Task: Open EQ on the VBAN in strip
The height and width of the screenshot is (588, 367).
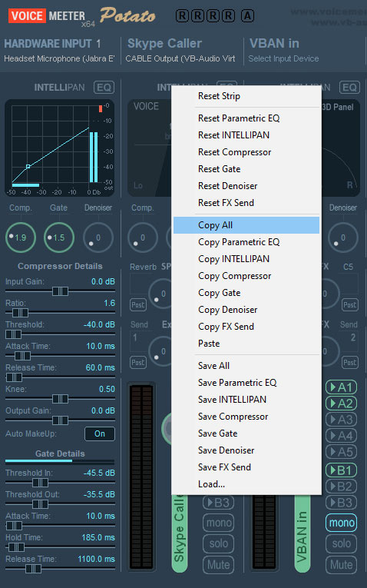Action: [x=349, y=88]
